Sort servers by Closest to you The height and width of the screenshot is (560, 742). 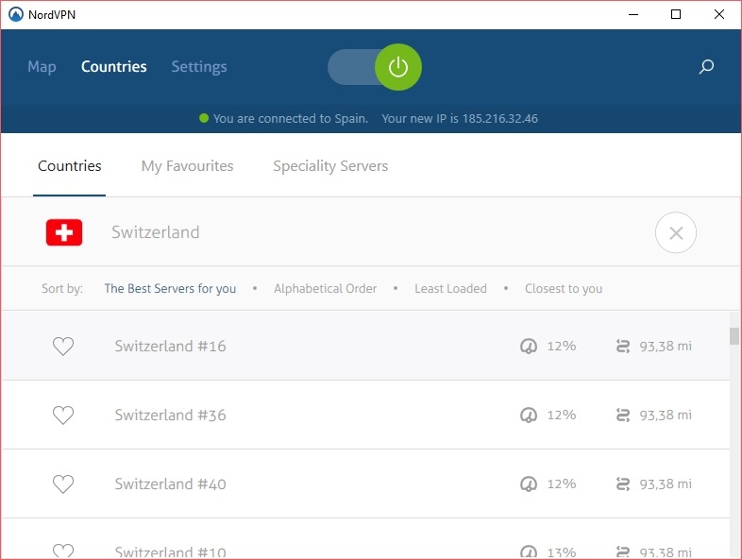564,288
